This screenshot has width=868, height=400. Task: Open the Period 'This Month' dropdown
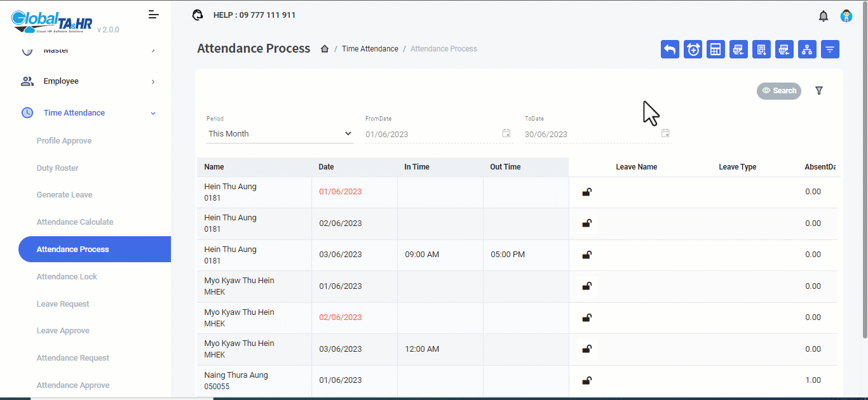[x=280, y=134]
